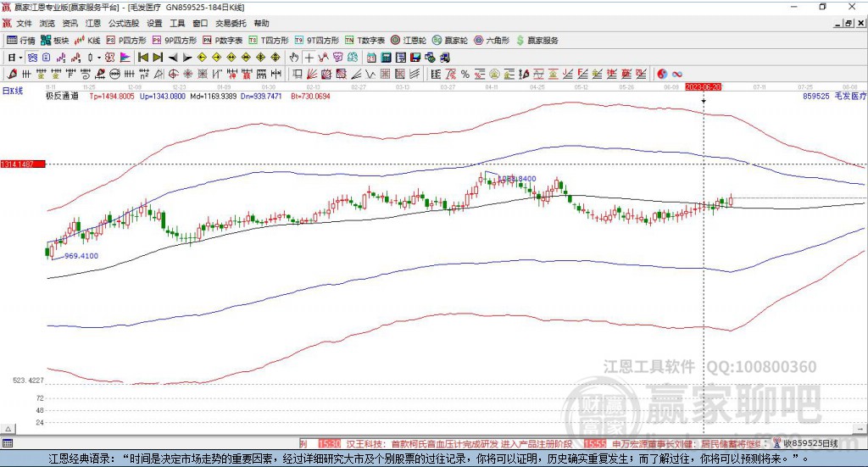Jump to the last bar
Screen dimensions: 868x467
click(x=158, y=58)
